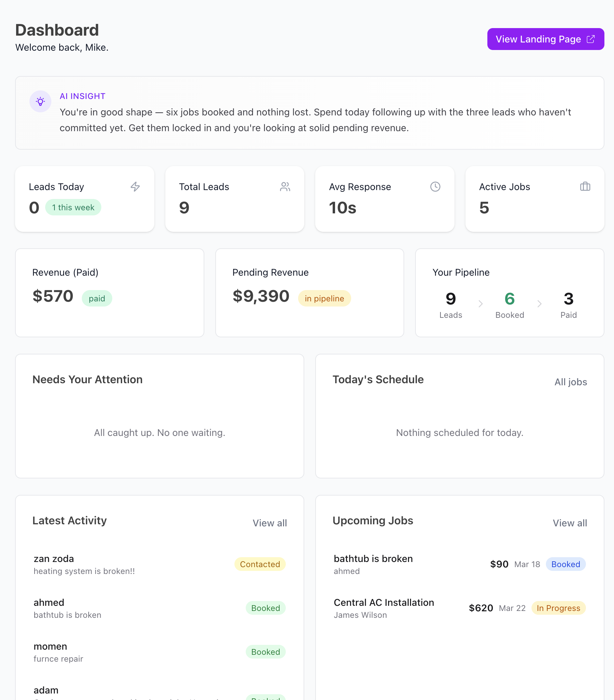
Task: Click the chevron between Leads and Booked
Action: coord(481,304)
